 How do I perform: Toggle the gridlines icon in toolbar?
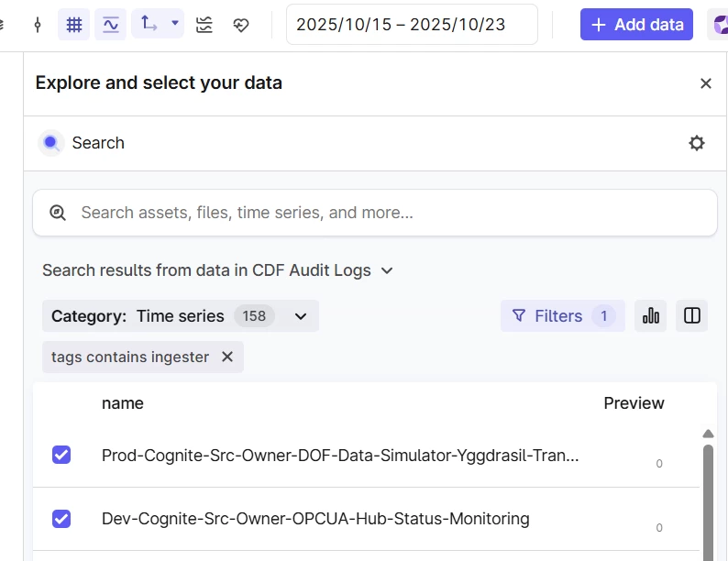74,25
